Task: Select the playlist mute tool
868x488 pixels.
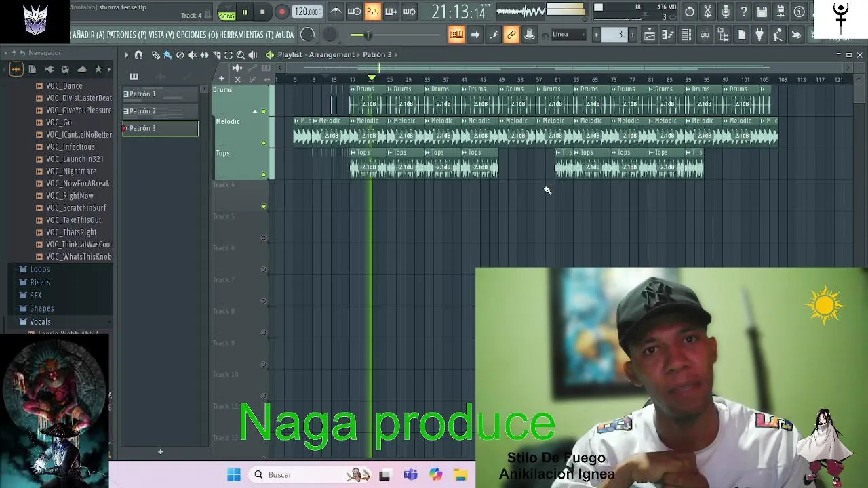Action: 193,55
